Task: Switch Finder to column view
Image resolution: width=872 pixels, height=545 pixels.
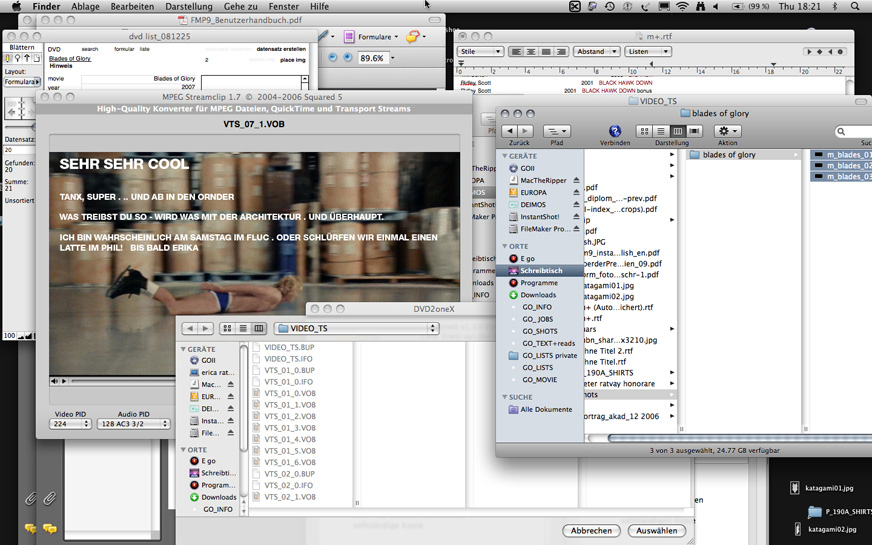Action: pyautogui.click(x=677, y=131)
